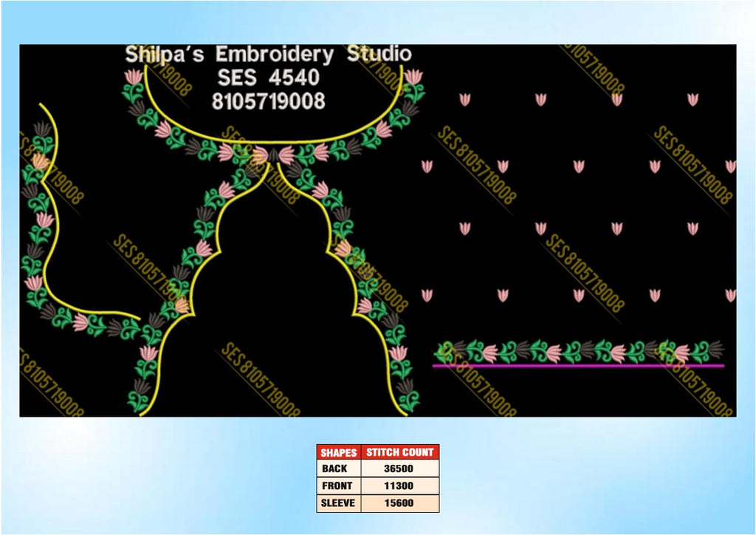
Task: Click the embroidery design preview image
Action: click(x=377, y=231)
